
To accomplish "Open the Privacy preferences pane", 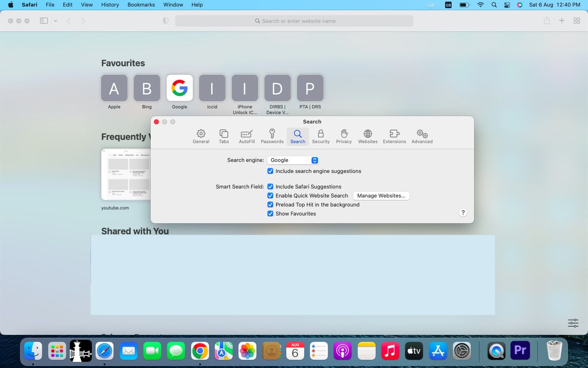I will (x=344, y=137).
